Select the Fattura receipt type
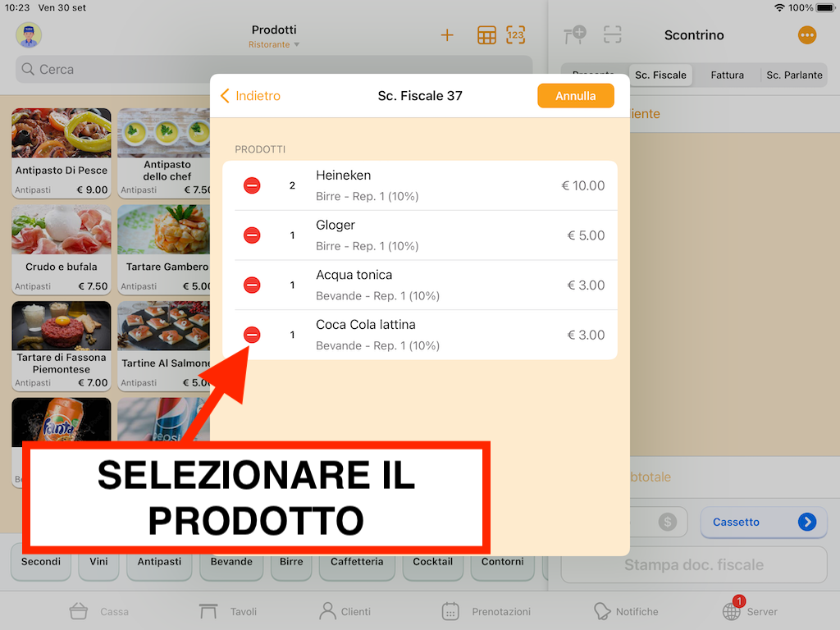Screen dimensions: 840x630 pos(727,75)
